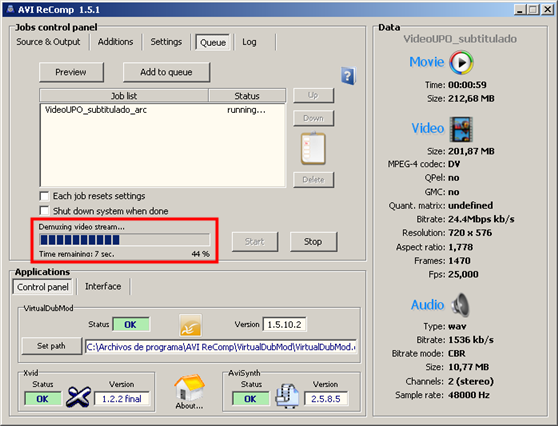Click the Video heading text
This screenshot has width=558, height=426.
click(428, 128)
